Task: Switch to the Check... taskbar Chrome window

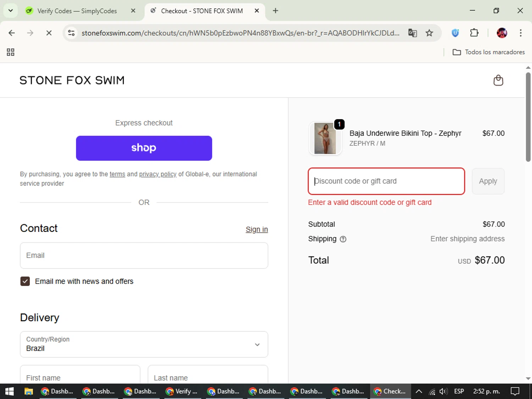Action: [390, 391]
